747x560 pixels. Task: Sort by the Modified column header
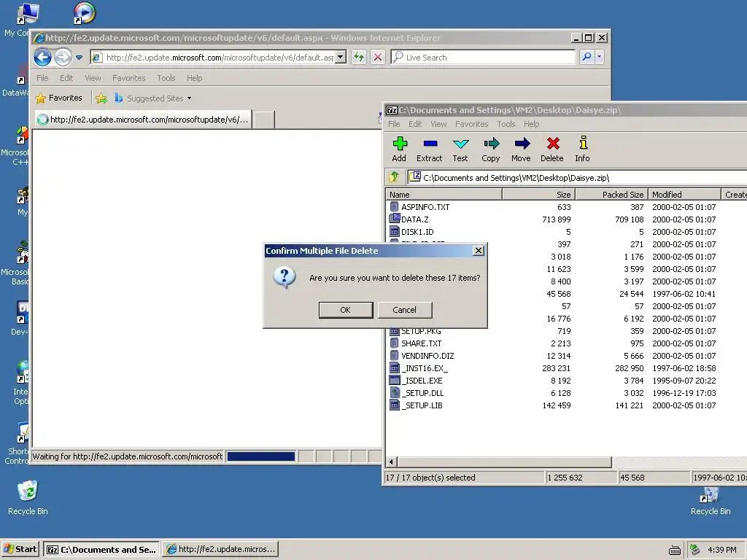684,194
